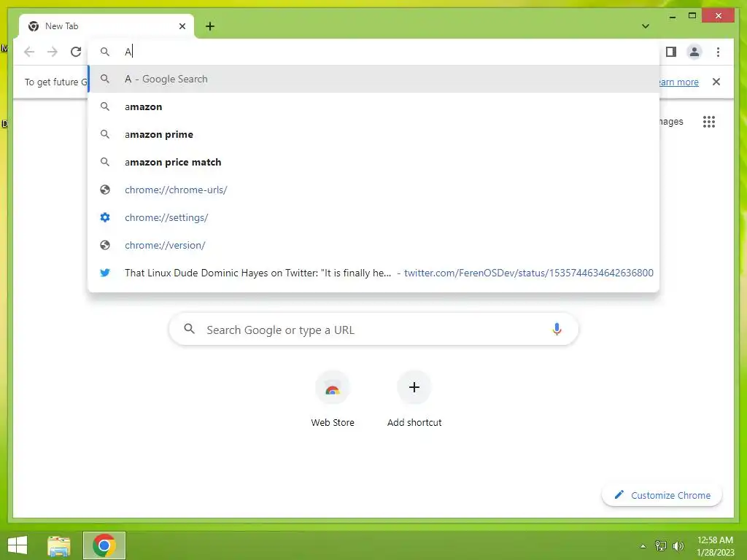Click the magnifier icon in the Google search box
The image size is (747, 560).
(x=190, y=329)
